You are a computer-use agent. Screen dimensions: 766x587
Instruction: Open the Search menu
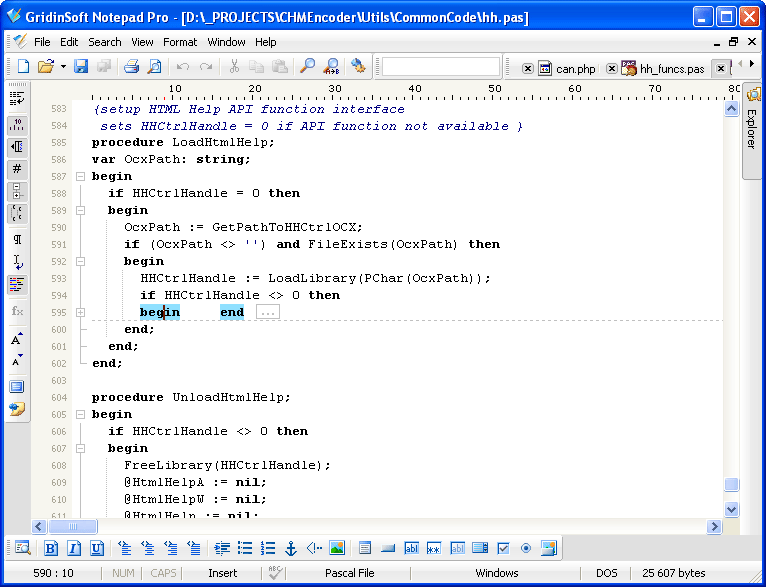pos(105,42)
